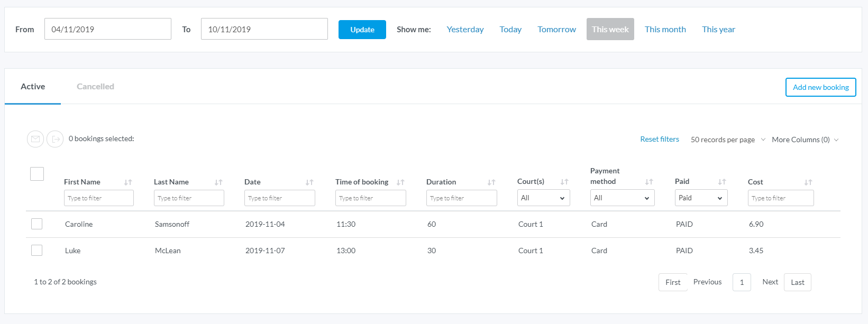Sort by Cost column arrows
This screenshot has width=868, height=324.
pos(808,182)
